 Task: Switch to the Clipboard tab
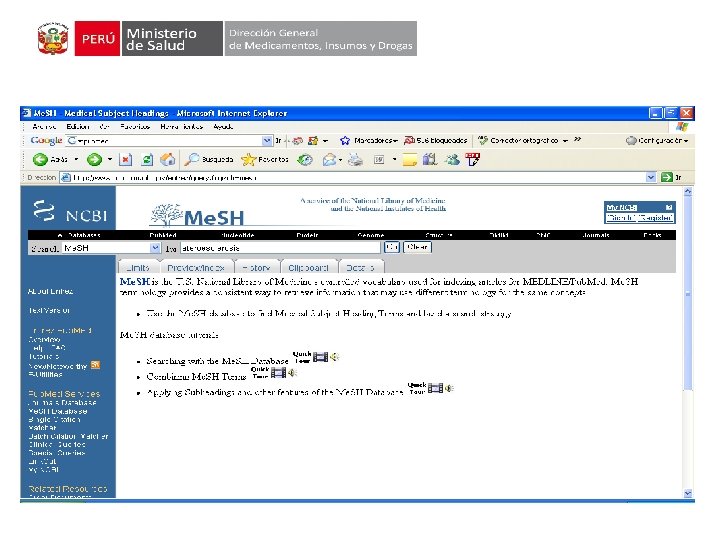pos(308,267)
